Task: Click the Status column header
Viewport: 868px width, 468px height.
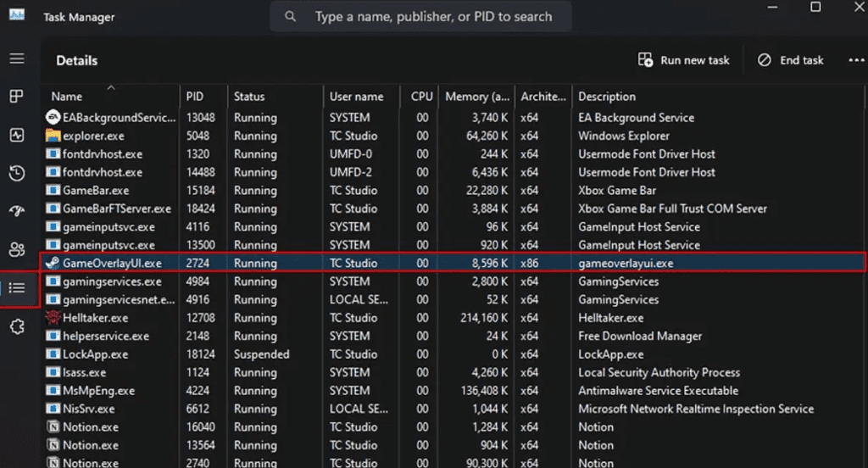Action: coord(249,97)
